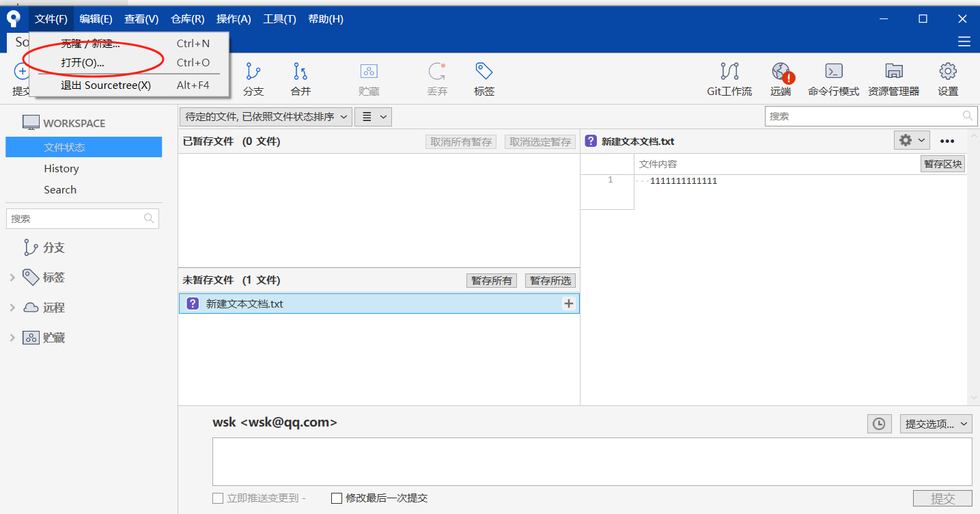Viewport: 980px width, 514px height.
Task: Select 新建文本文档.txt in unstaged list
Action: point(379,303)
